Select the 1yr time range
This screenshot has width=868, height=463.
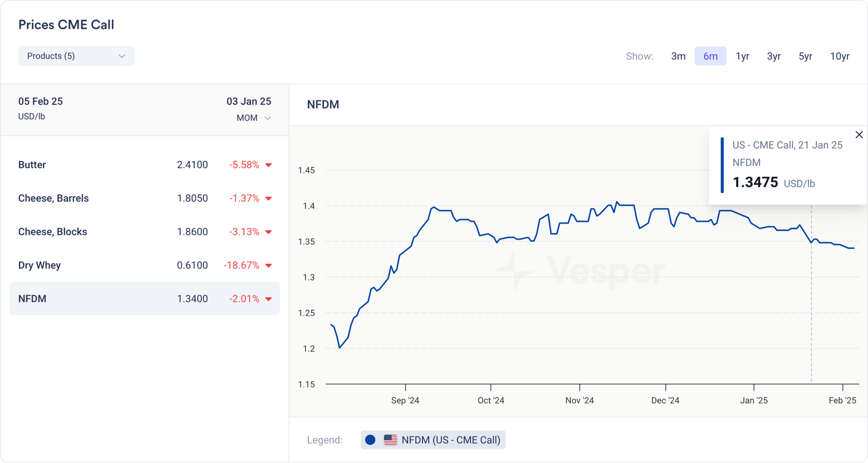coord(742,56)
